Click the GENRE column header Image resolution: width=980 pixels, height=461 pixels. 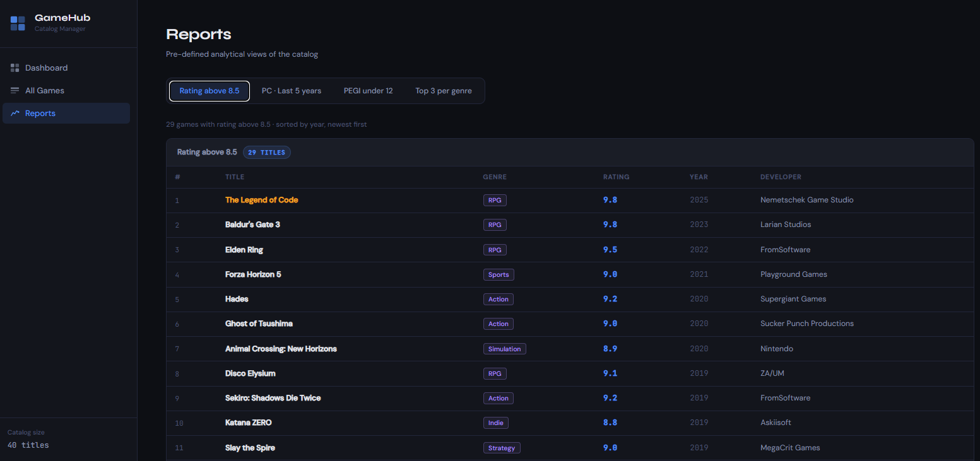coord(495,177)
